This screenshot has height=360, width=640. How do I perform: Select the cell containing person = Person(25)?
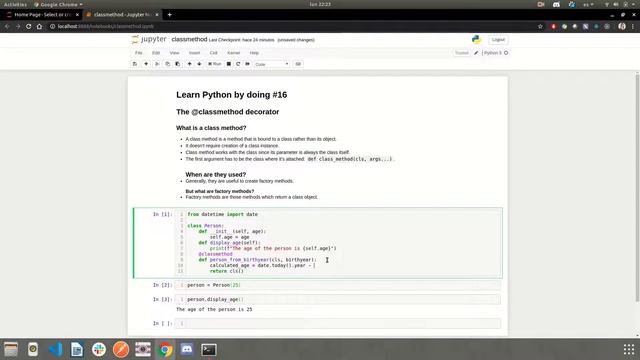point(338,285)
